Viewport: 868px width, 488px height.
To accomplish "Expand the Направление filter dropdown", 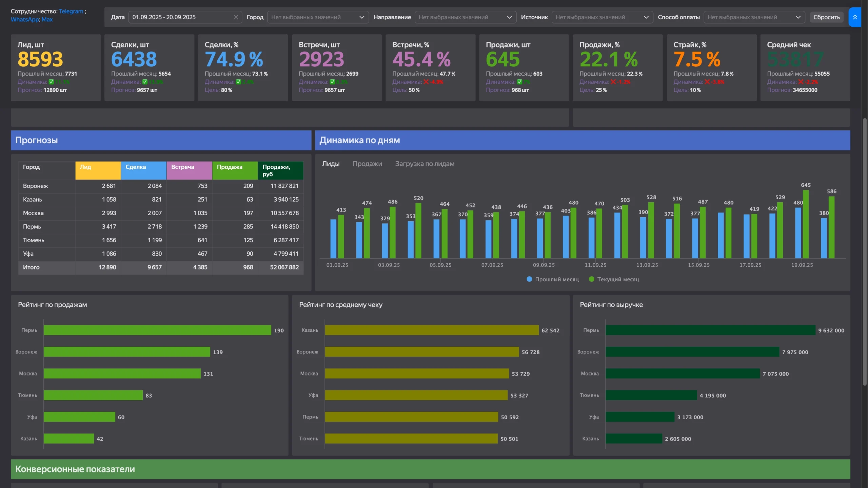I will tap(466, 17).
